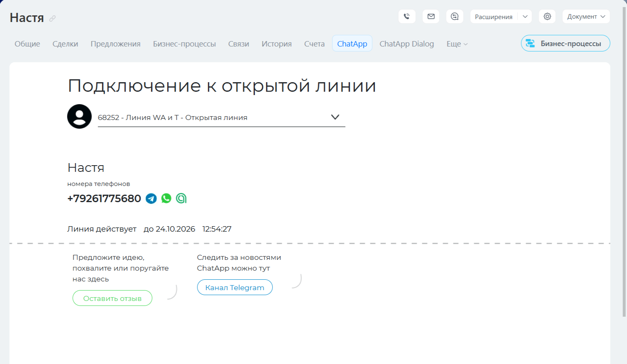This screenshot has height=364, width=627.
Task: Click the email envelope icon
Action: [431, 17]
